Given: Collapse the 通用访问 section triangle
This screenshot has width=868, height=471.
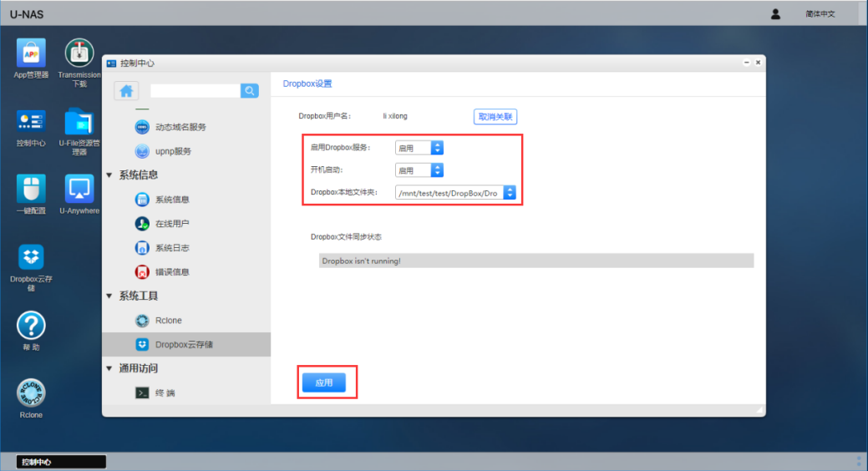Looking at the screenshot, I should tap(109, 368).
